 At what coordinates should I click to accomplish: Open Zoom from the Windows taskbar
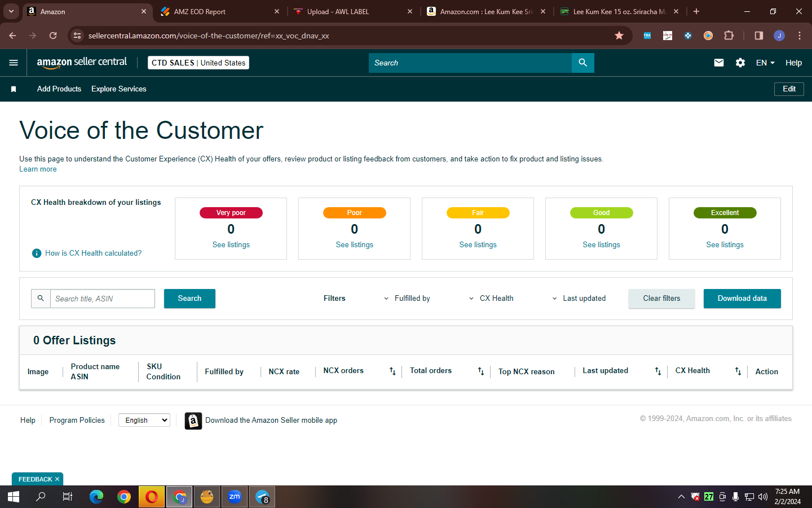(235, 497)
